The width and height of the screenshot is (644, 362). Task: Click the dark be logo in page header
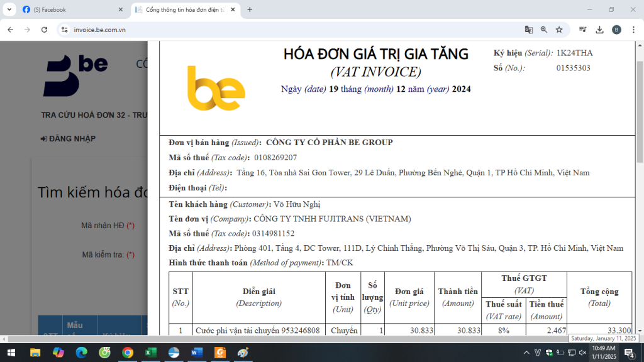coord(75,76)
